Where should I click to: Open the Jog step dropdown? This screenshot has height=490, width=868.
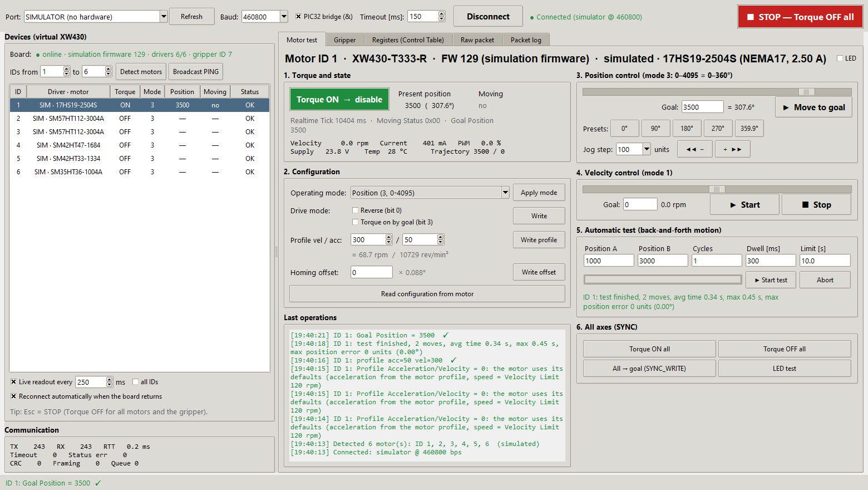pos(647,149)
